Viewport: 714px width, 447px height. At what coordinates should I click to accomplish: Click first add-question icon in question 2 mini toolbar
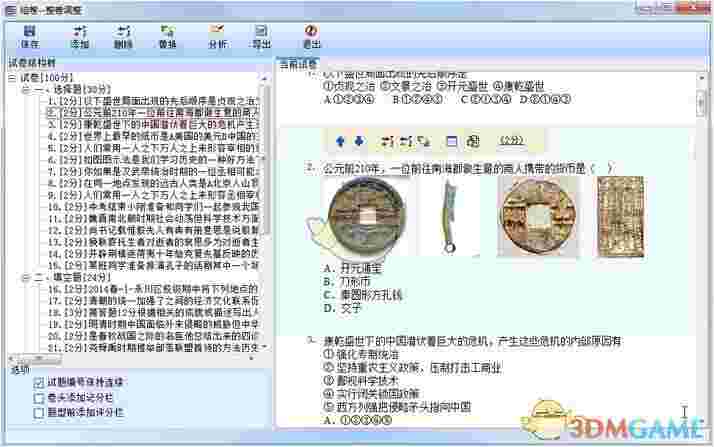(388, 142)
